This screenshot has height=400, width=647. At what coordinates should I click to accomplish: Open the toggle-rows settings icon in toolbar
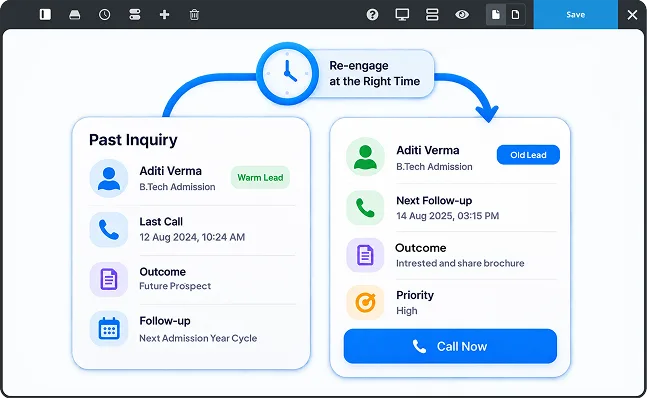pyautogui.click(x=135, y=15)
